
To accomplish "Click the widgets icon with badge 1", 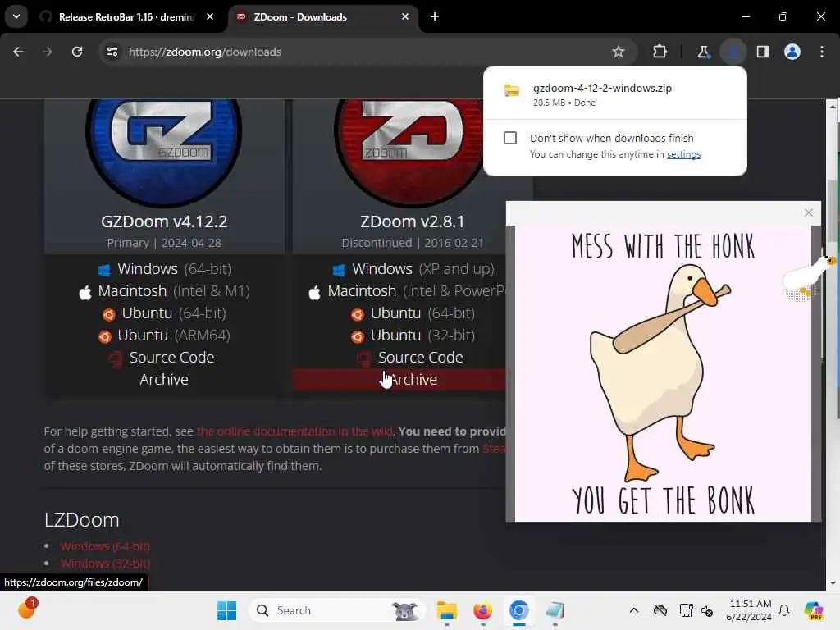I will pos(27,609).
